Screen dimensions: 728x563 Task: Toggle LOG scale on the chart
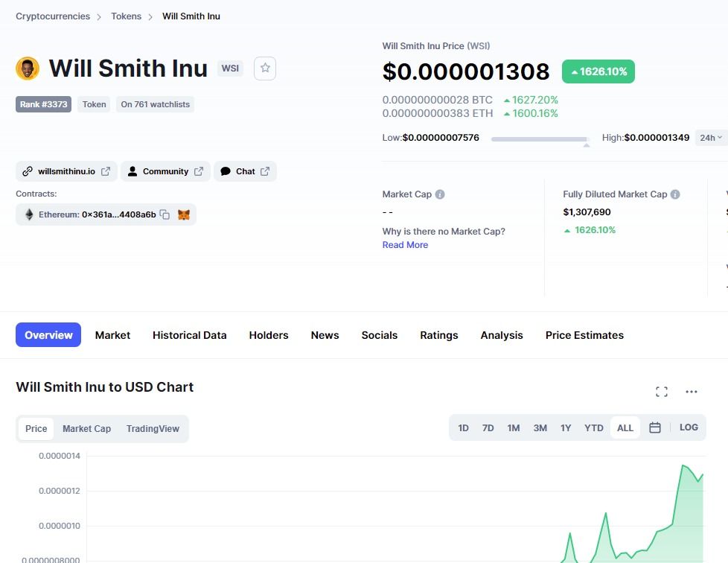click(x=689, y=427)
